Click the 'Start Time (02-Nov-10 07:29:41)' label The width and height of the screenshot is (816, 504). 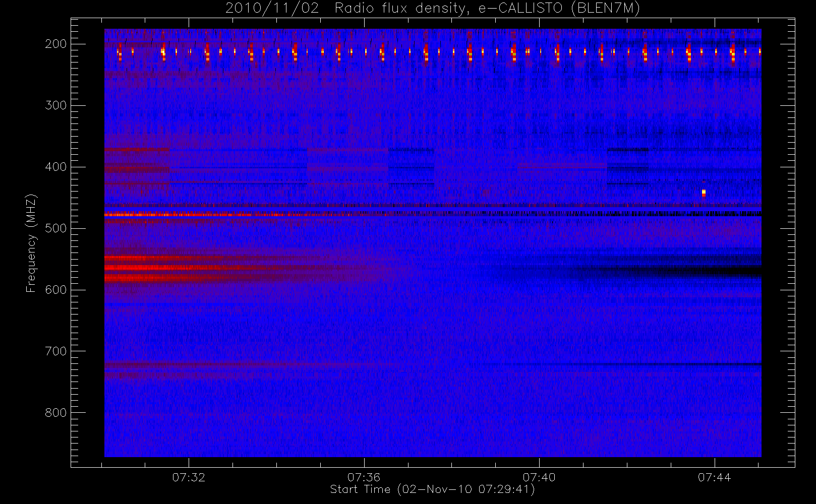(432, 489)
